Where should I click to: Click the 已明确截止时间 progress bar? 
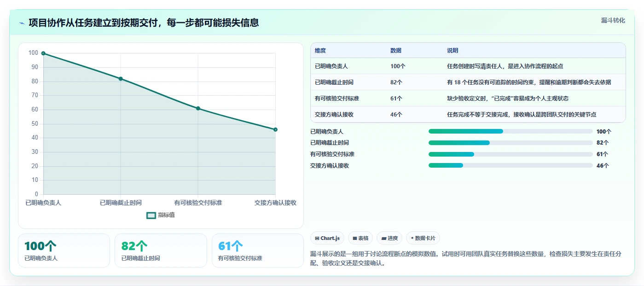[x=511, y=143]
